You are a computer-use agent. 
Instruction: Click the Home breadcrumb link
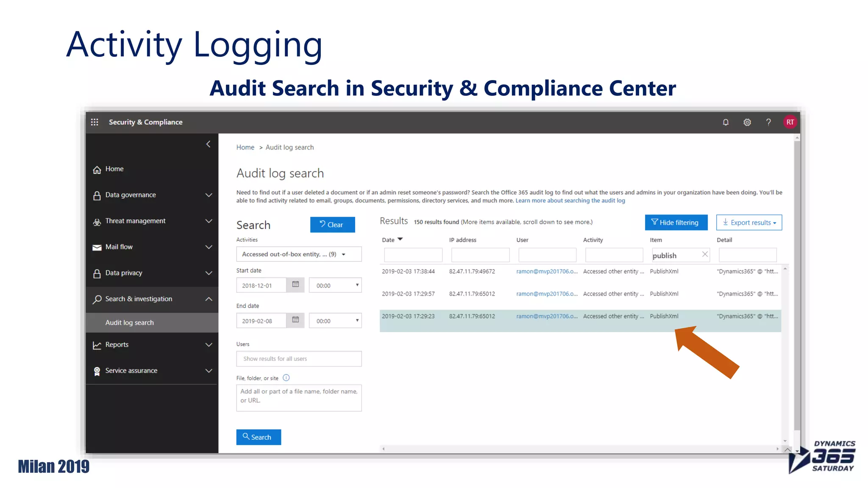tap(245, 147)
